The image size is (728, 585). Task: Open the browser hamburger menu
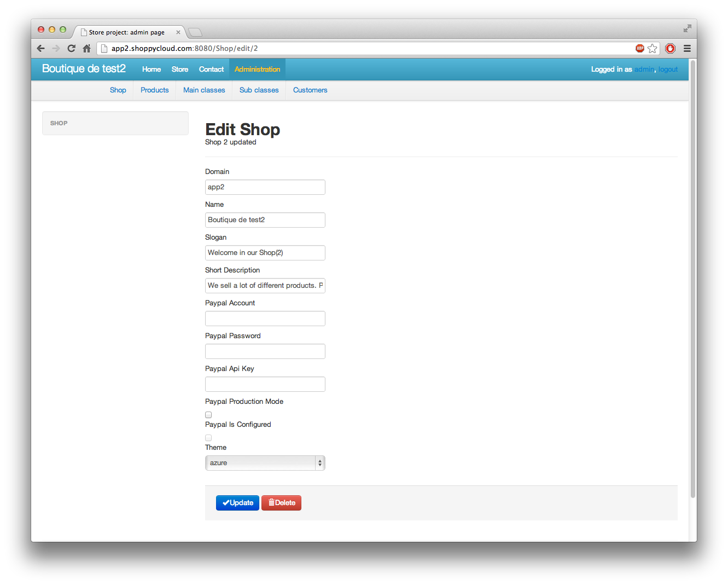pos(687,48)
